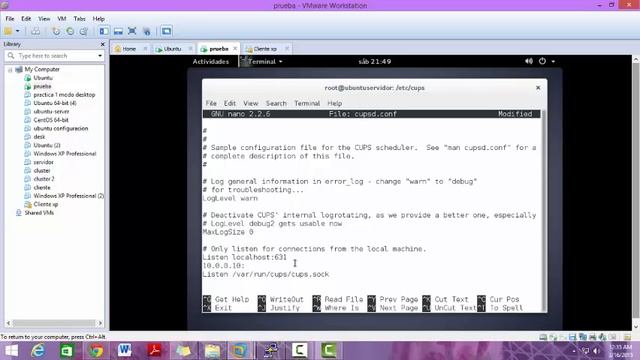Open Adobe Reader from taskbar

(x=154, y=351)
